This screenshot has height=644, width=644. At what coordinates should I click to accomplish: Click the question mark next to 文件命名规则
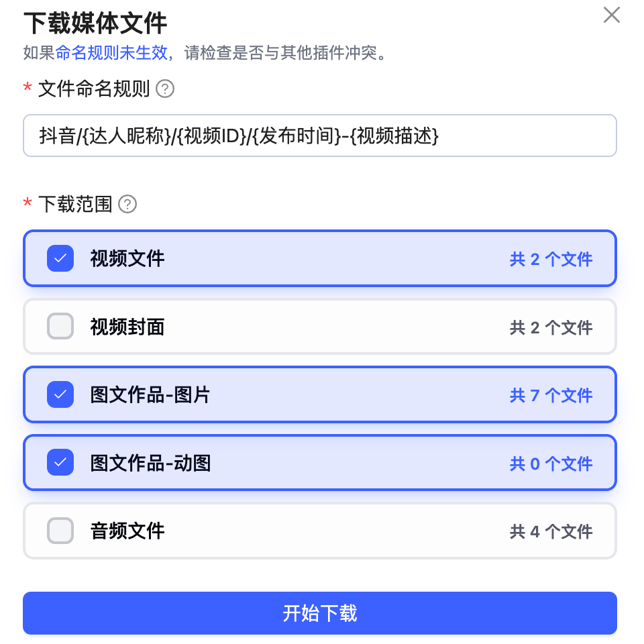164,89
